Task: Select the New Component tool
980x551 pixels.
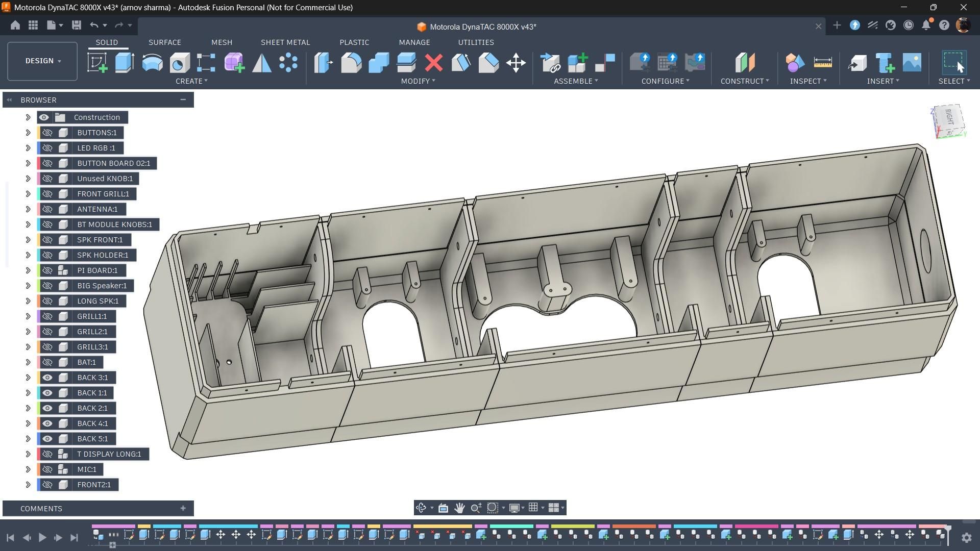Action: 578,63
